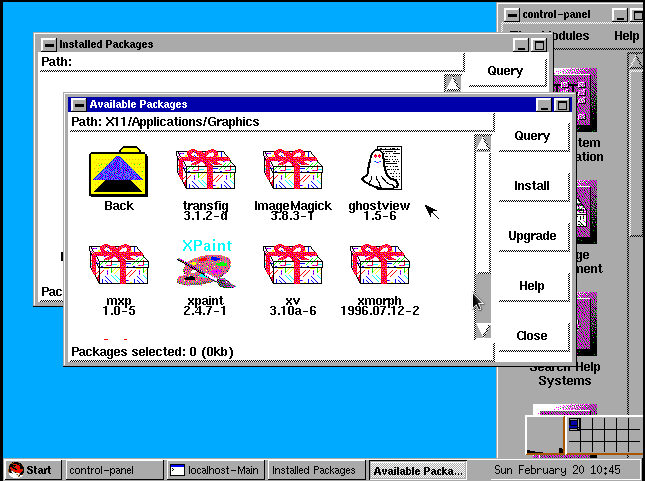
Task: Select the ImageMagick package icon
Action: [x=292, y=172]
